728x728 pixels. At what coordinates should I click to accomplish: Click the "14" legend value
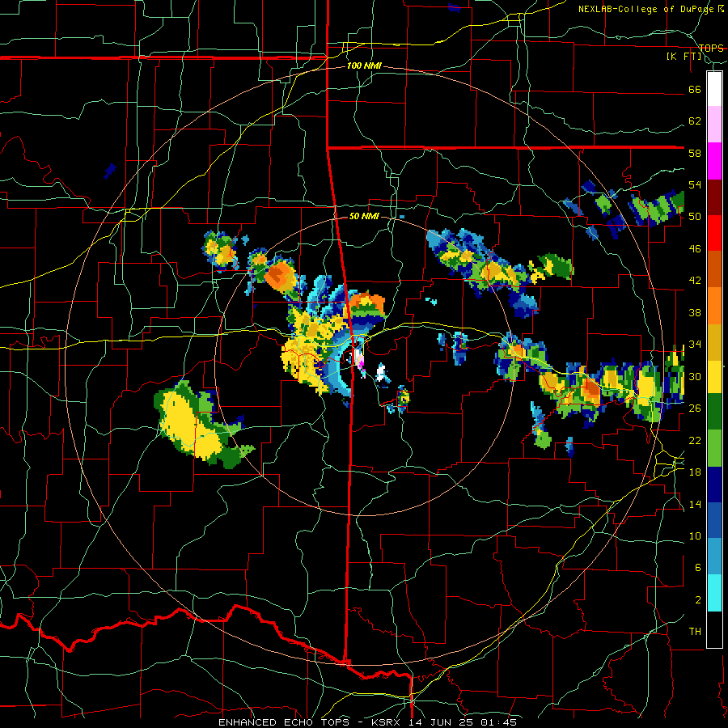click(x=695, y=504)
